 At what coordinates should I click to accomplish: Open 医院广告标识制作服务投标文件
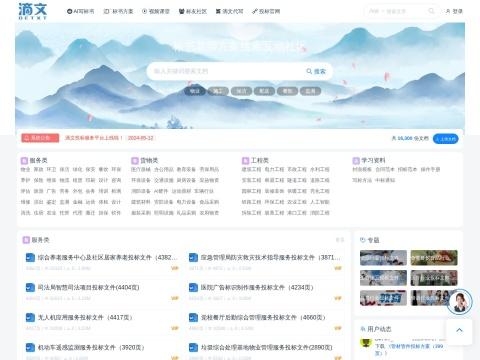tap(257, 288)
